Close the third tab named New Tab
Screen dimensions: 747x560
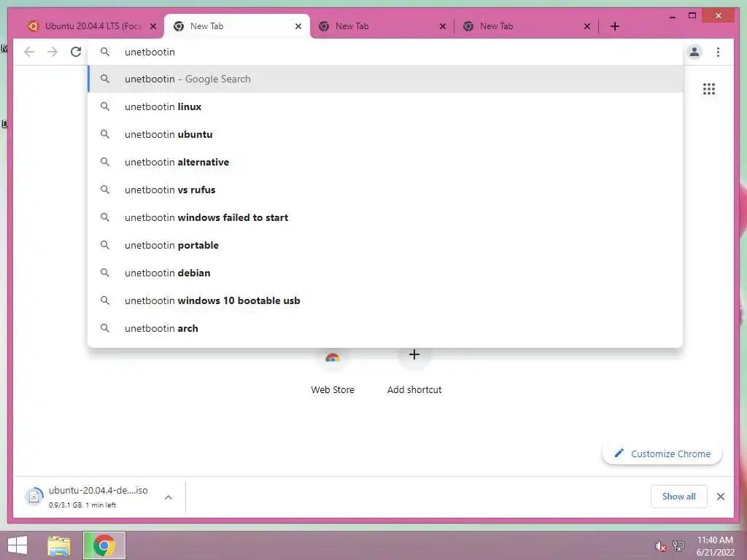point(443,26)
